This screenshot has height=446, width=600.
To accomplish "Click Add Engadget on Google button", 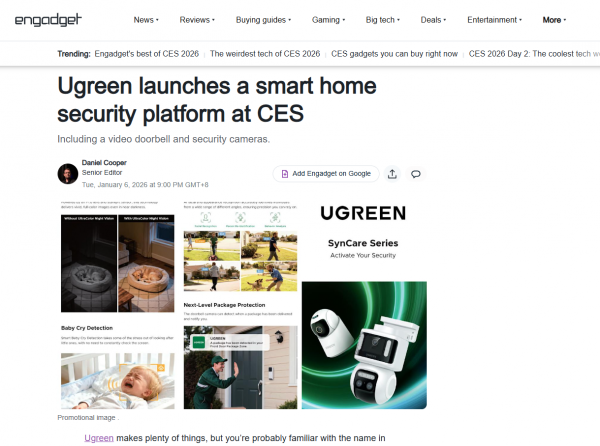I will (x=326, y=174).
